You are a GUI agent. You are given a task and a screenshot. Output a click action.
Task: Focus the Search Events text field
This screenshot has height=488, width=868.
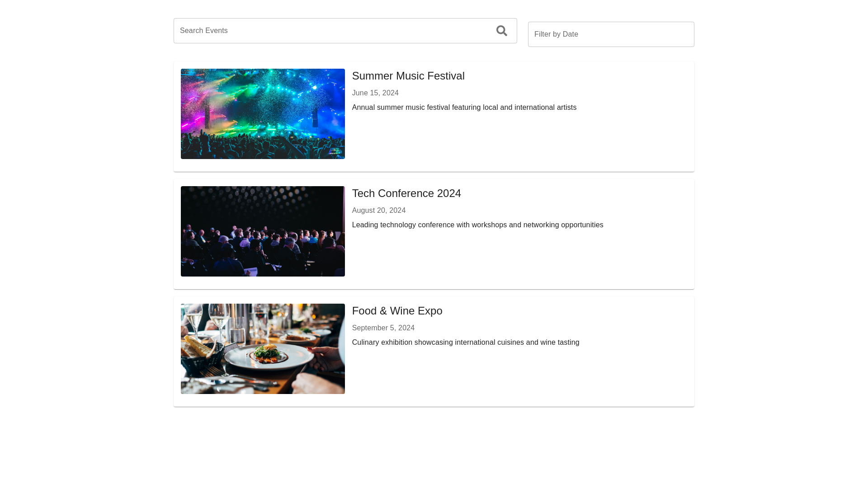point(345,31)
